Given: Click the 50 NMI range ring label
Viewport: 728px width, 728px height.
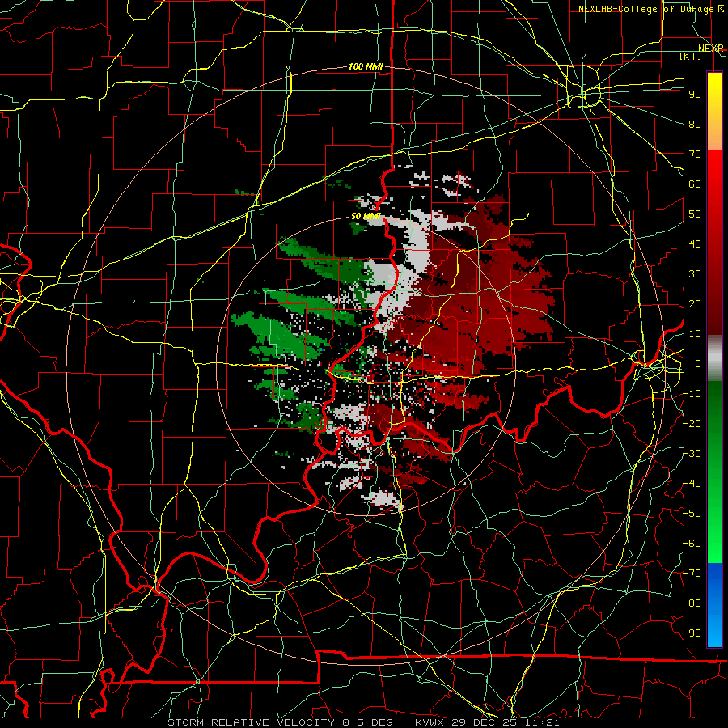Looking at the screenshot, I should click(366, 216).
